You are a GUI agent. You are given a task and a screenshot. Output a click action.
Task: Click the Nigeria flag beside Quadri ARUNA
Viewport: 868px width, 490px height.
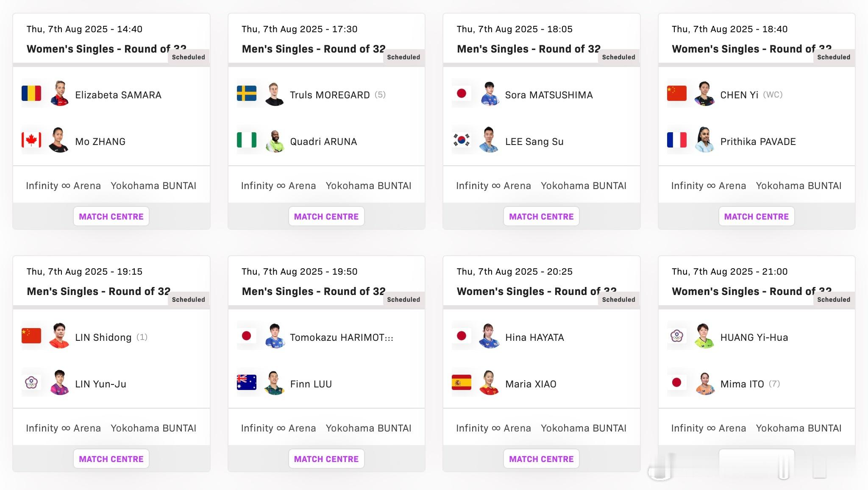point(247,140)
